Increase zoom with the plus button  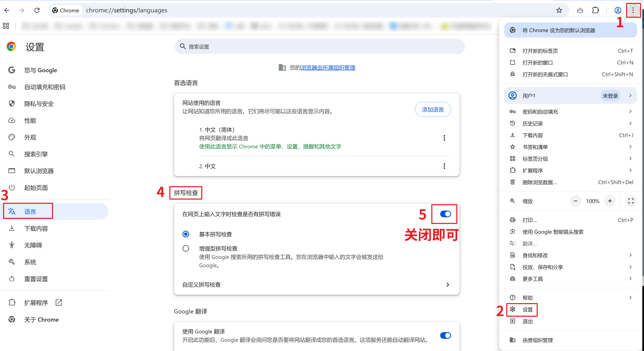[x=610, y=201]
